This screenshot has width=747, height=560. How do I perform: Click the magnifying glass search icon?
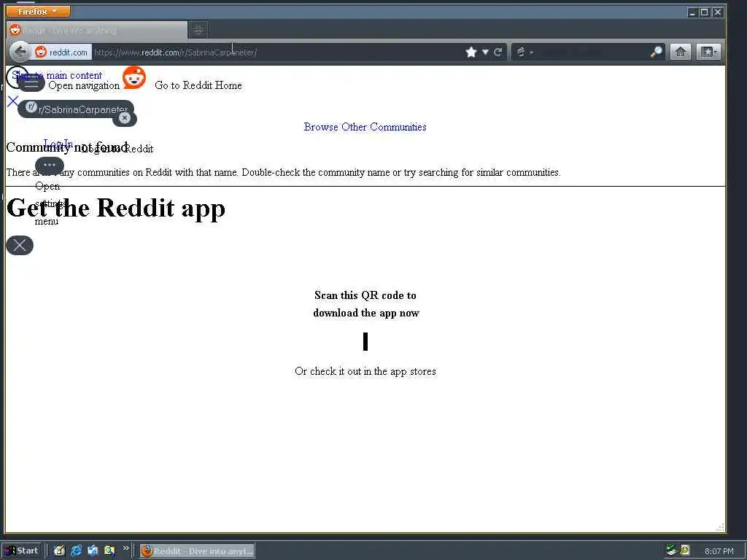657,52
